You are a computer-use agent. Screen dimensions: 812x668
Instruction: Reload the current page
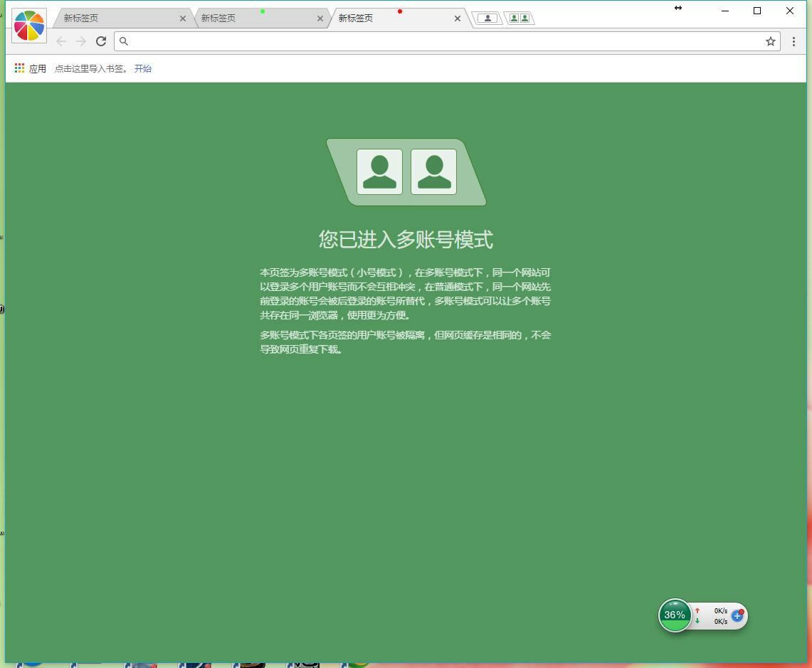point(101,41)
